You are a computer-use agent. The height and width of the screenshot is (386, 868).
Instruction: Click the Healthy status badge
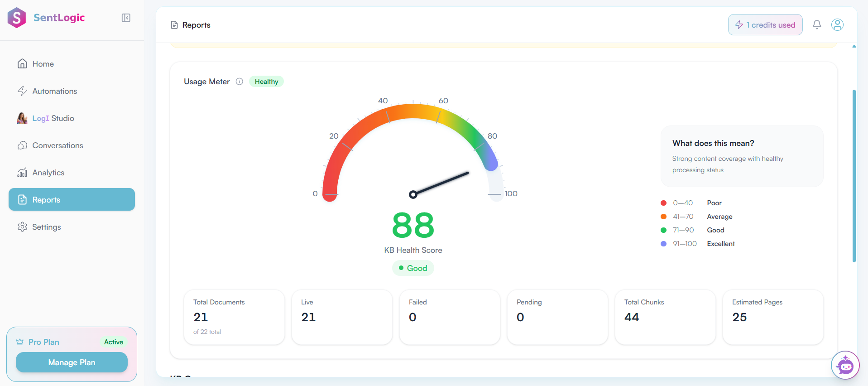click(x=266, y=82)
